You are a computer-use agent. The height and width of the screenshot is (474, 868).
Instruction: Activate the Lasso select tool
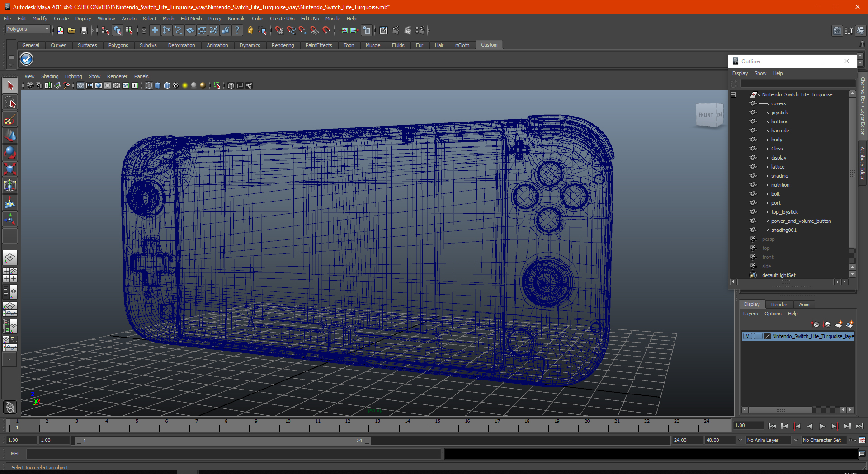point(10,103)
